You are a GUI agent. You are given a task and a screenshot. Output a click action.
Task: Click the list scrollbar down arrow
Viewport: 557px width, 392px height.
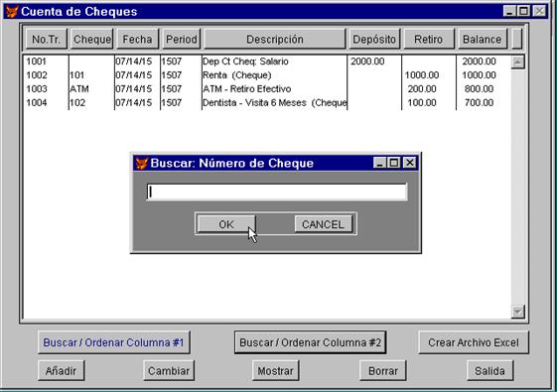pyautogui.click(x=518, y=312)
